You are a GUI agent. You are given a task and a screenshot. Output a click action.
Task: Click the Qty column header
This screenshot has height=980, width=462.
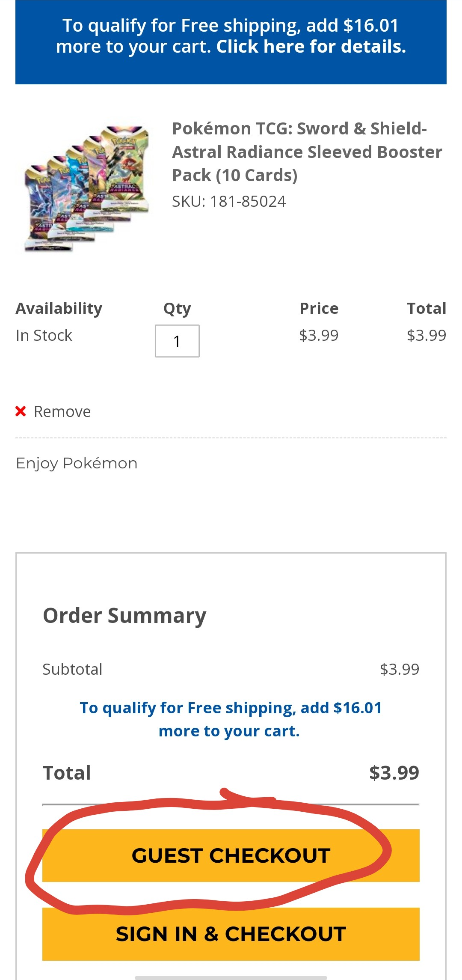tap(177, 309)
